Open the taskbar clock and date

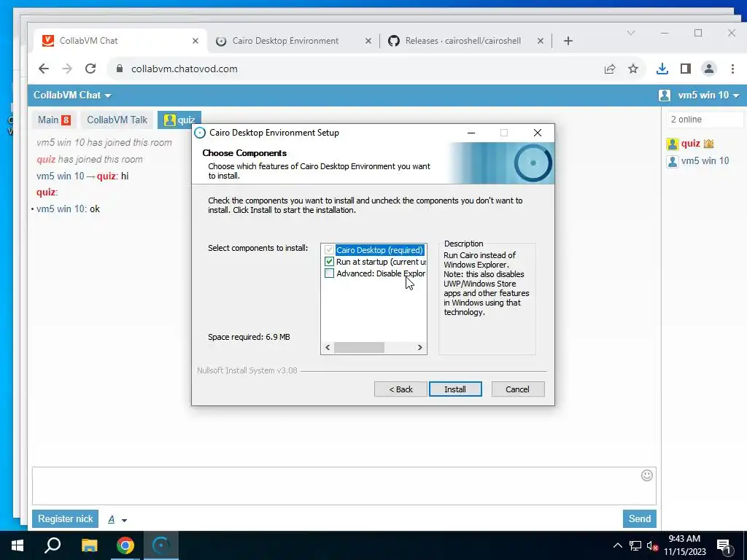684,545
